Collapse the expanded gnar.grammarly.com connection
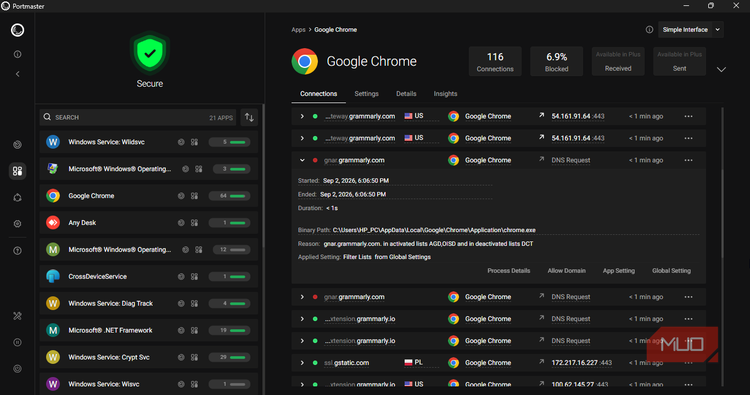This screenshot has height=395, width=750. (x=302, y=160)
